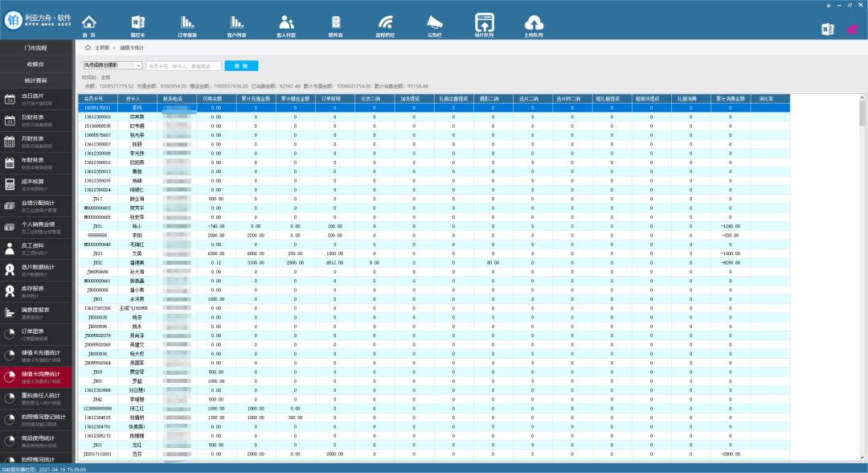Click the table vertical scrollbar thumb
This screenshot has height=473, width=868.
[862, 113]
